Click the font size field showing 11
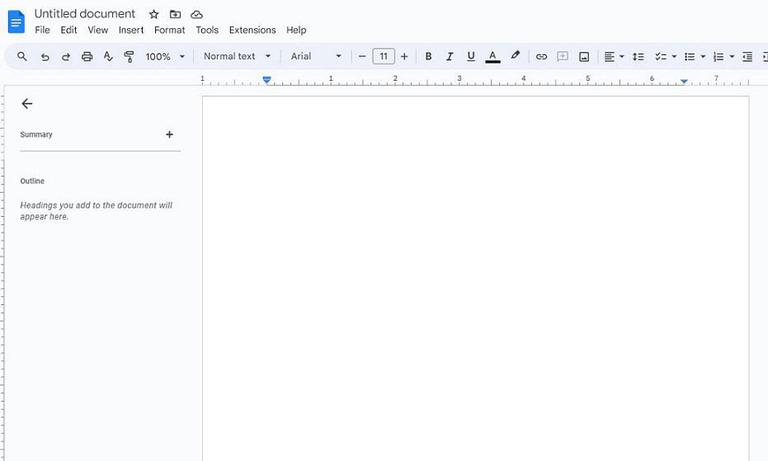The image size is (768, 461). tap(384, 56)
